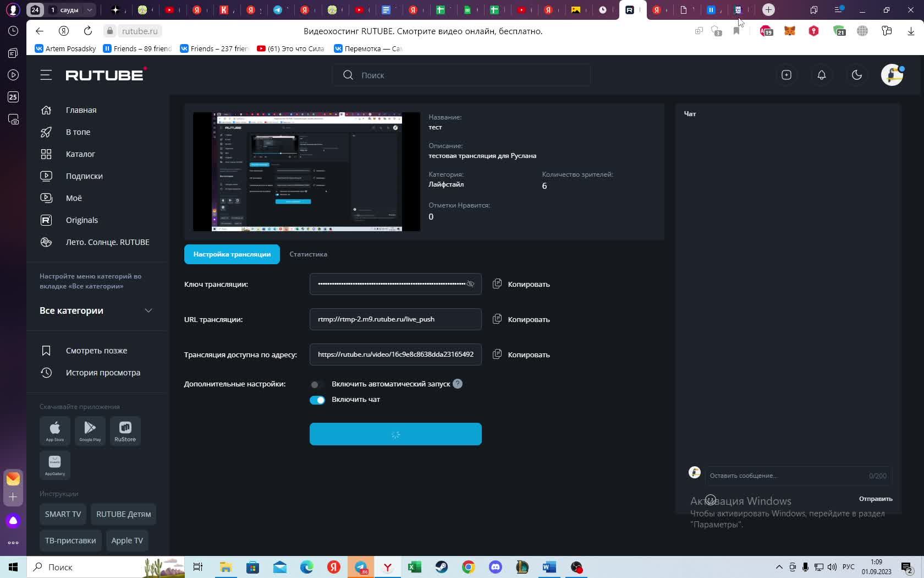Open the Artem Posadsky bookmark
The width and height of the screenshot is (924, 578).
[x=65, y=48]
